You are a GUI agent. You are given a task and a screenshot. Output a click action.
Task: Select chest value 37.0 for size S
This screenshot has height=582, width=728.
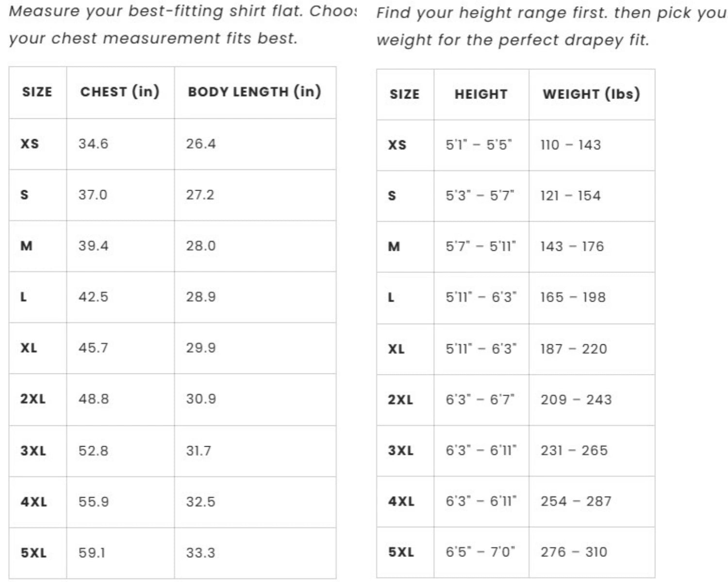tap(93, 195)
